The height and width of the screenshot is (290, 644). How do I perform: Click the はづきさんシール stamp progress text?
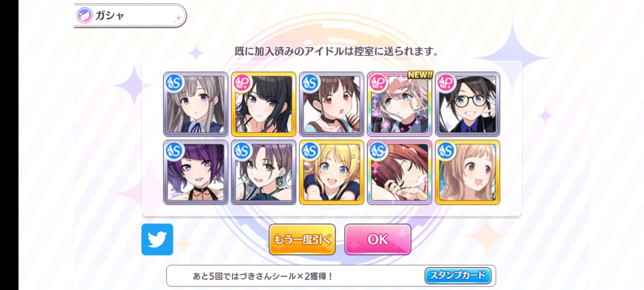click(262, 276)
